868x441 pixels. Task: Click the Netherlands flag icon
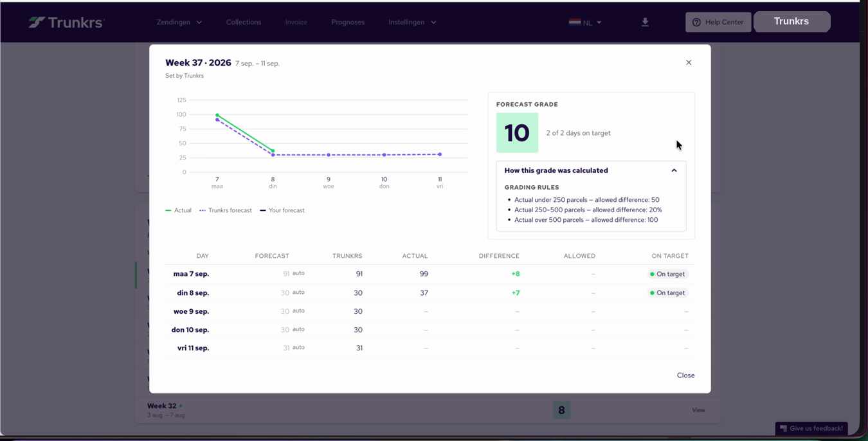tap(575, 22)
